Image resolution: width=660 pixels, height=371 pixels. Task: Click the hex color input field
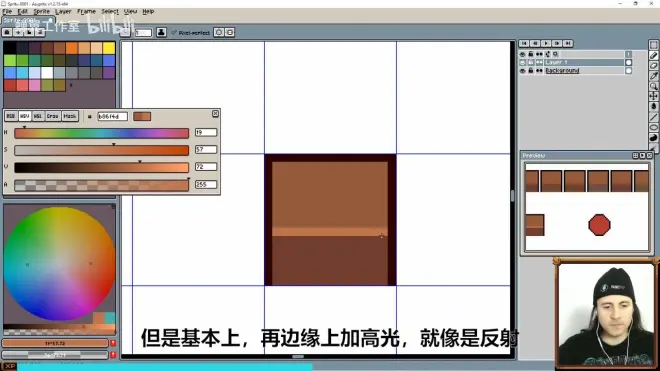coord(112,116)
